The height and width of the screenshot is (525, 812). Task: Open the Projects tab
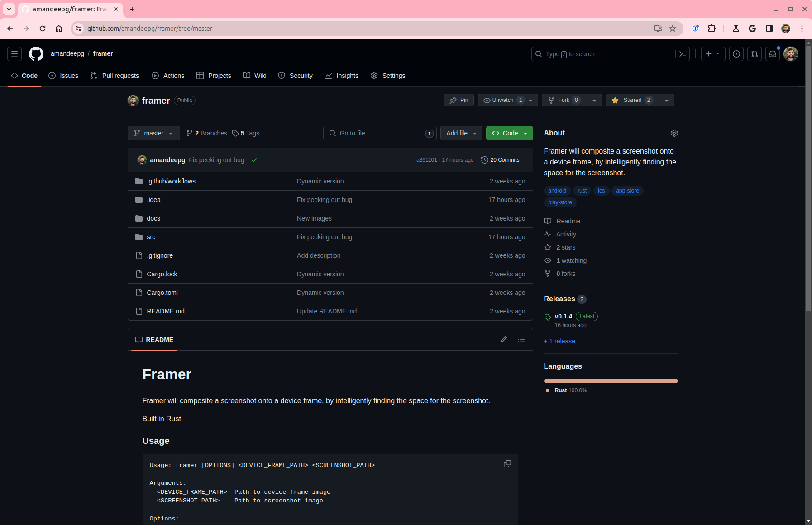point(214,76)
